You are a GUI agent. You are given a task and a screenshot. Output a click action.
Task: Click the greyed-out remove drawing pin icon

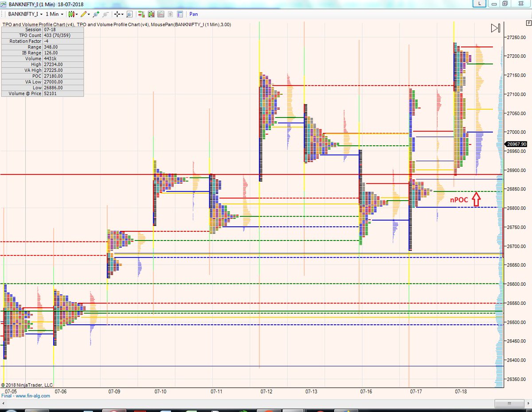(x=105, y=14)
